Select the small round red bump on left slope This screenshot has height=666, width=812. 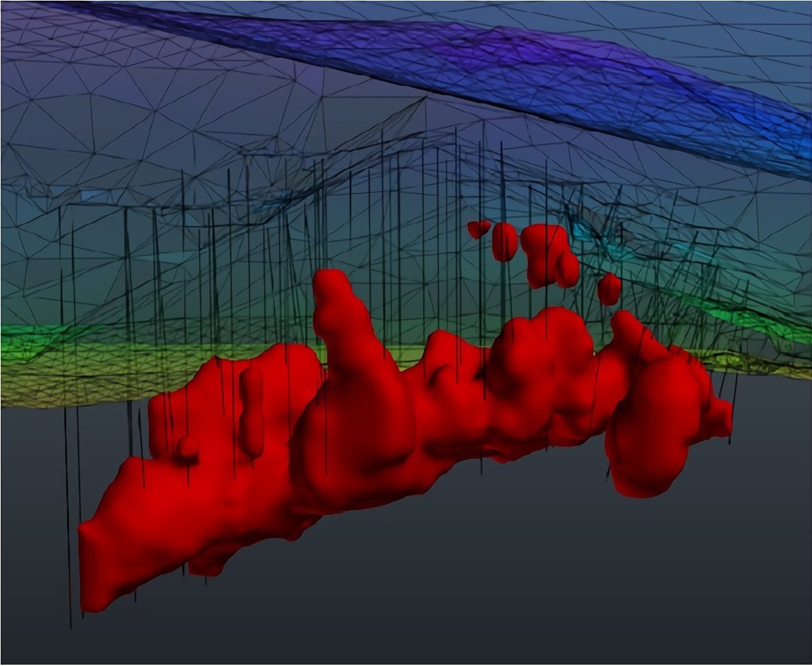[187, 449]
